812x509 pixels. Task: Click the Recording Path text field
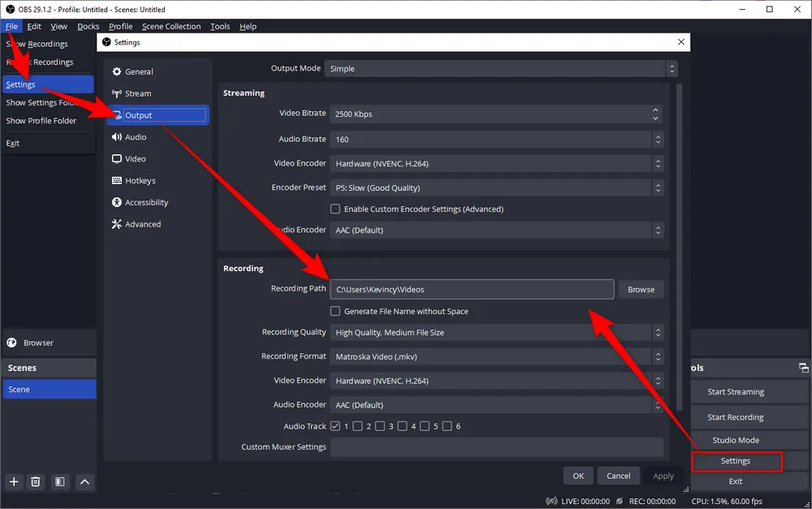click(x=471, y=289)
